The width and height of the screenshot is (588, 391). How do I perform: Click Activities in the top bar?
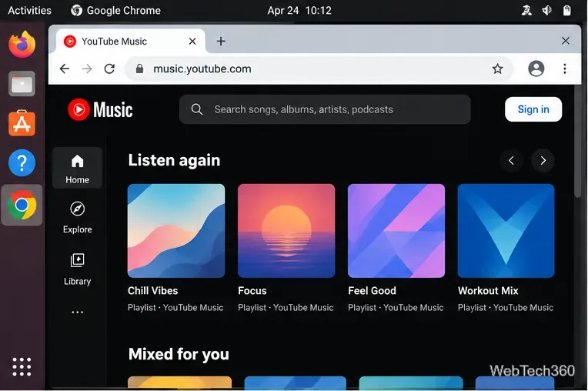click(x=29, y=10)
